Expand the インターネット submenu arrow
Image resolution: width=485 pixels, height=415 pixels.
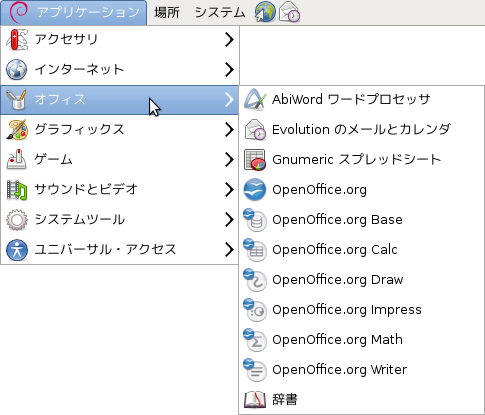point(229,70)
